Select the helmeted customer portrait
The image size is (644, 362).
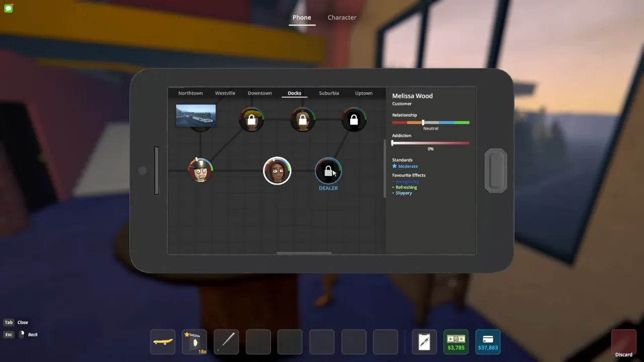[200, 170]
